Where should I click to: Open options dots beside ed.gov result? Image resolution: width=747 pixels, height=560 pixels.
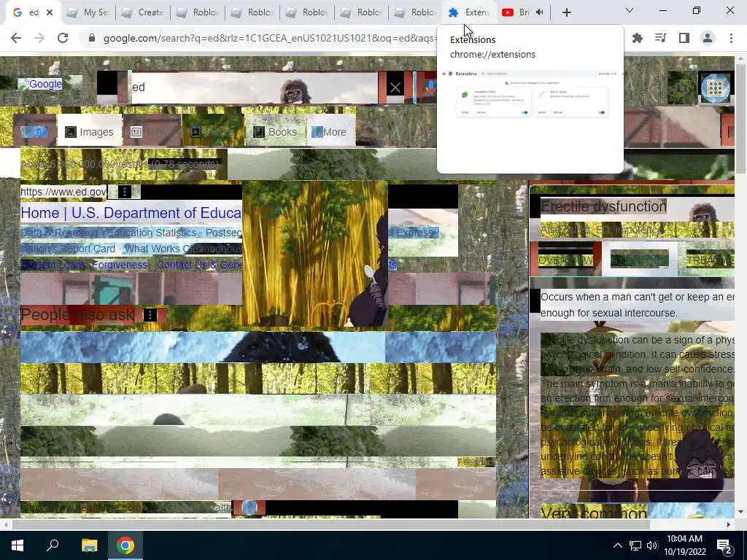[124, 192]
